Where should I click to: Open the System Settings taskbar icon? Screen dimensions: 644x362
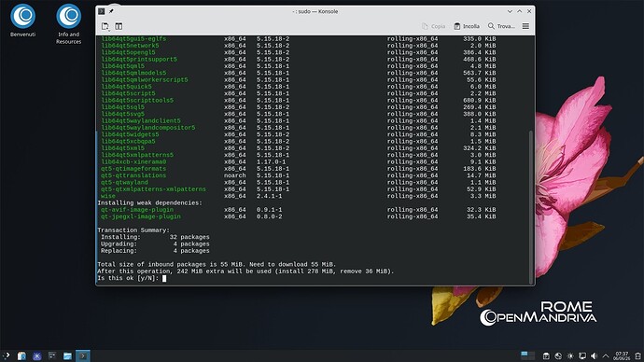pos(51,355)
